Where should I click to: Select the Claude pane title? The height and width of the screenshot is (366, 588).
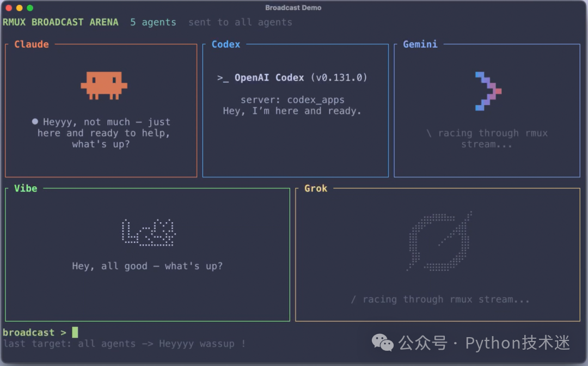tap(32, 44)
